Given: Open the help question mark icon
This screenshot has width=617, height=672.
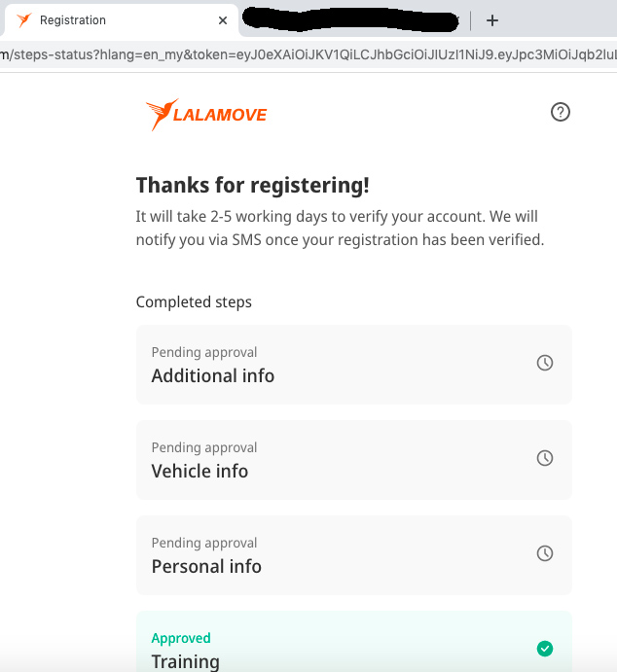Looking at the screenshot, I should (560, 112).
